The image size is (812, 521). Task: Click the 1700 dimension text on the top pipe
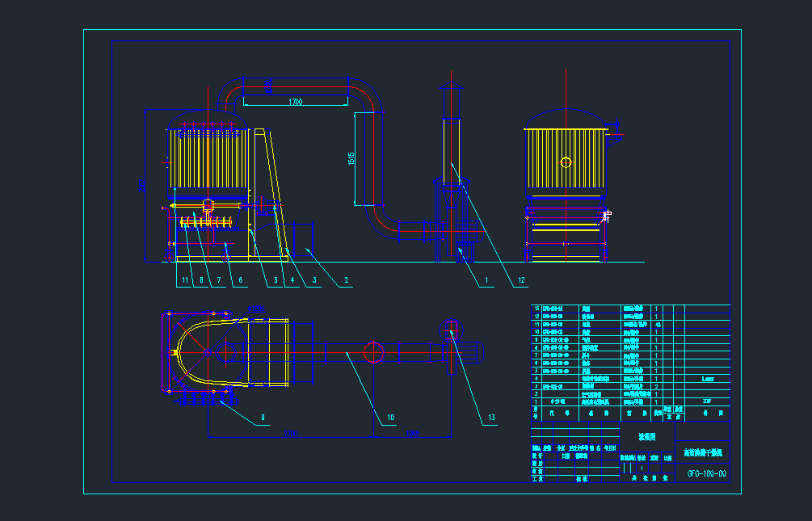click(x=295, y=103)
